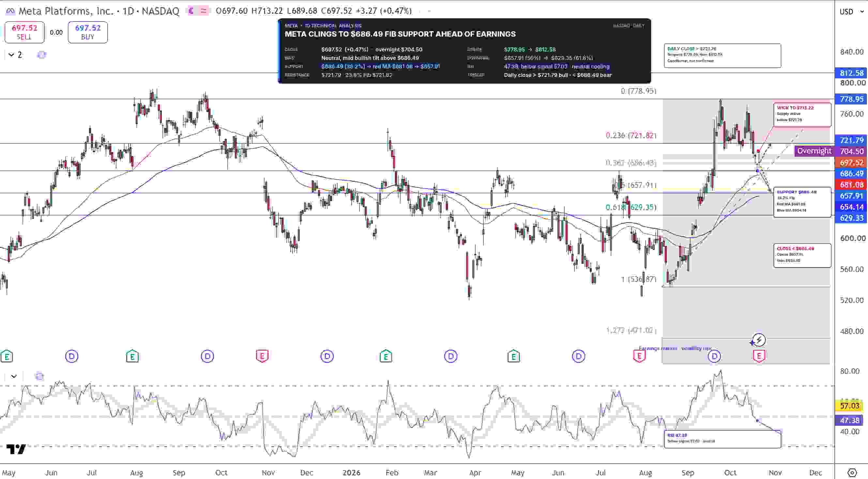Click the SUPPORT $686.49 annotation box
The width and height of the screenshot is (868, 479).
pyautogui.click(x=802, y=202)
